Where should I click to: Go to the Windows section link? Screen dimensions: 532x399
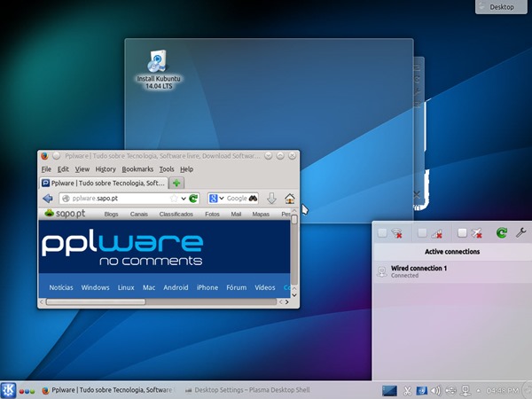coord(95,287)
